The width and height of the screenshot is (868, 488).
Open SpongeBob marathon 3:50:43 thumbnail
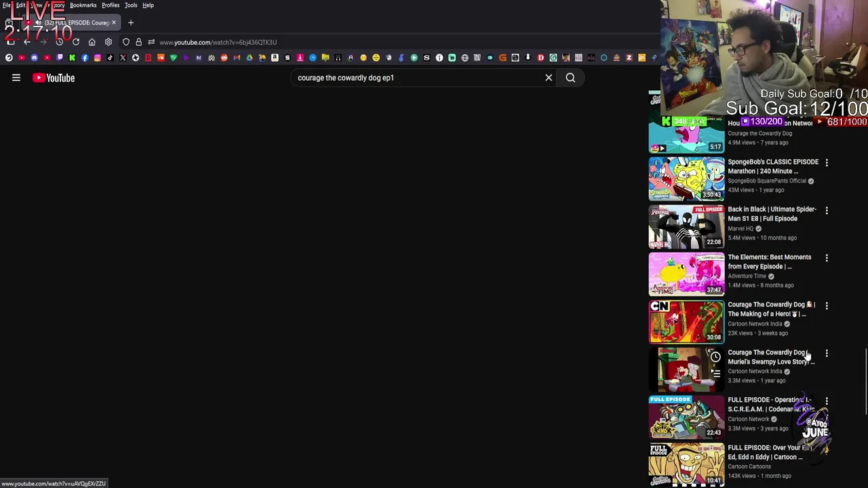pos(686,179)
